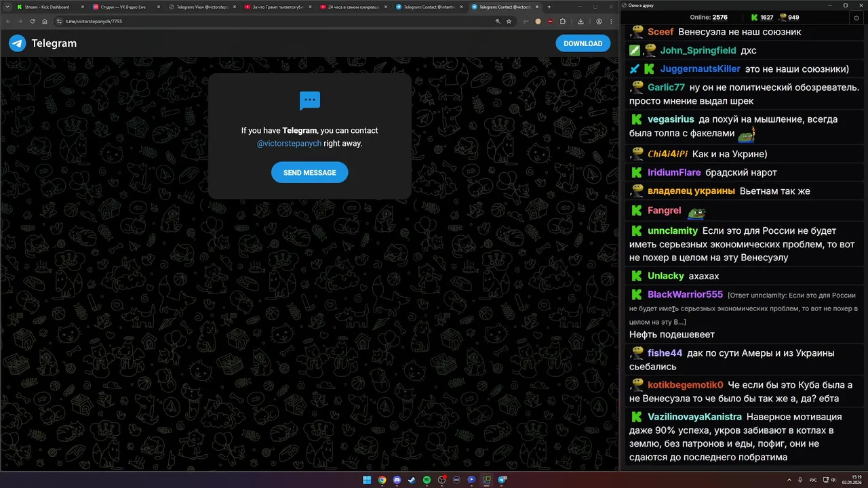This screenshot has height=488, width=868.
Task: Click username VazilinovayaKanistra in chat
Action: 694,417
